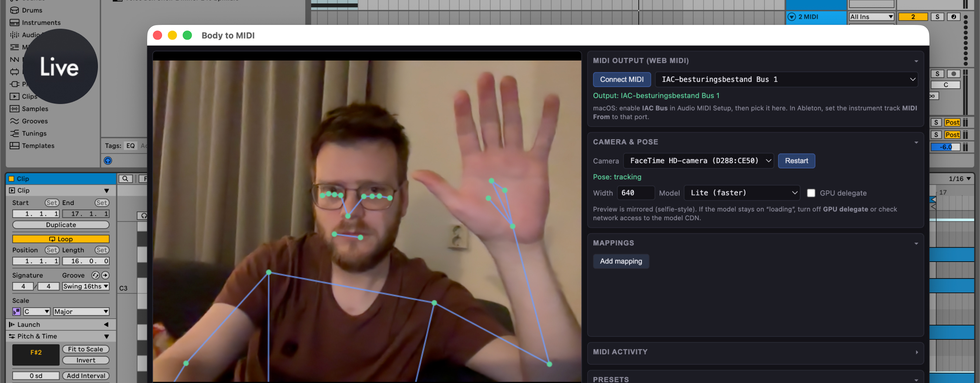This screenshot has height=383, width=980.
Task: Click the Pitch & Time sliders icon
Action: pos(12,336)
